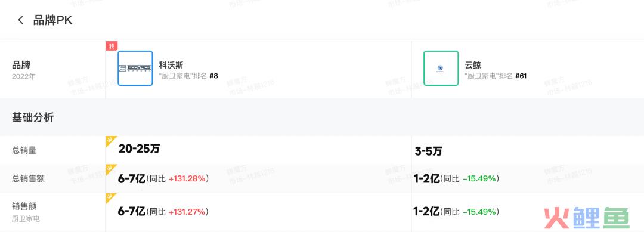The image size is (644, 232).
Task: Go back using the left chevron arrow
Action: pyautogui.click(x=20, y=20)
